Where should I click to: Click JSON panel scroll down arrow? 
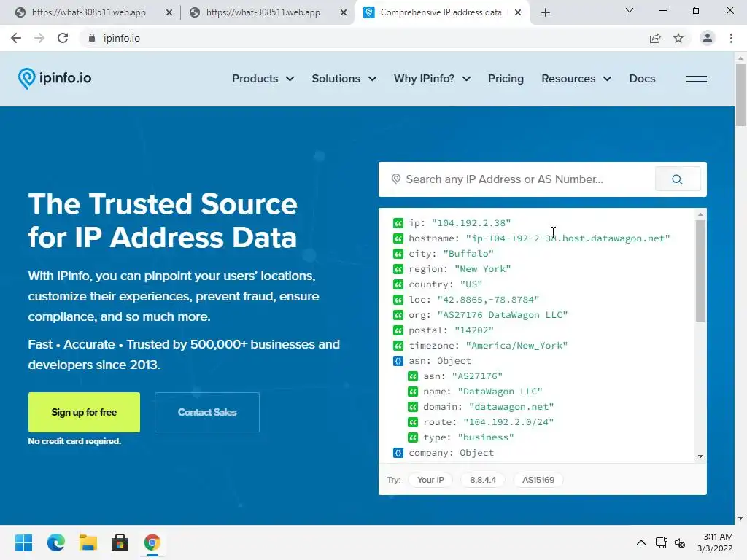(x=700, y=456)
